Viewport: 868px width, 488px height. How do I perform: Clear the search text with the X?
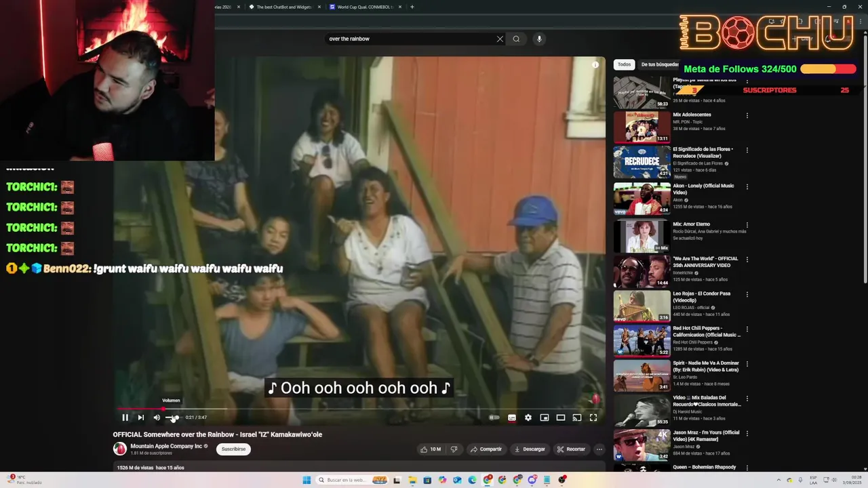[x=500, y=39]
